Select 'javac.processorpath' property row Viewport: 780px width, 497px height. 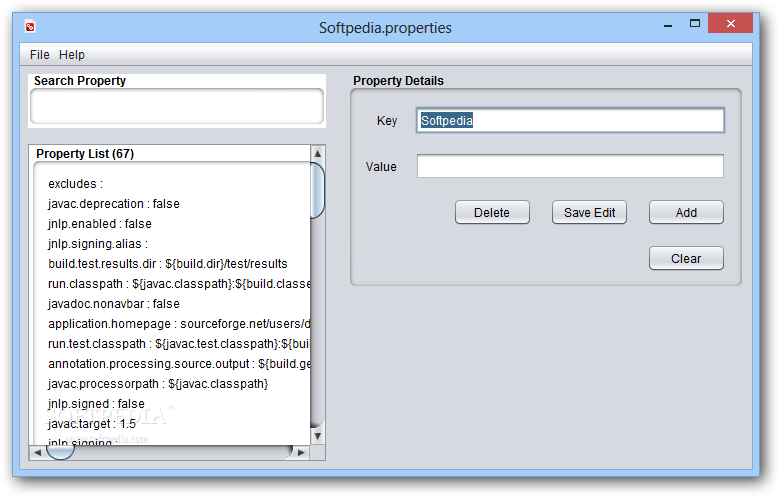coord(158,384)
